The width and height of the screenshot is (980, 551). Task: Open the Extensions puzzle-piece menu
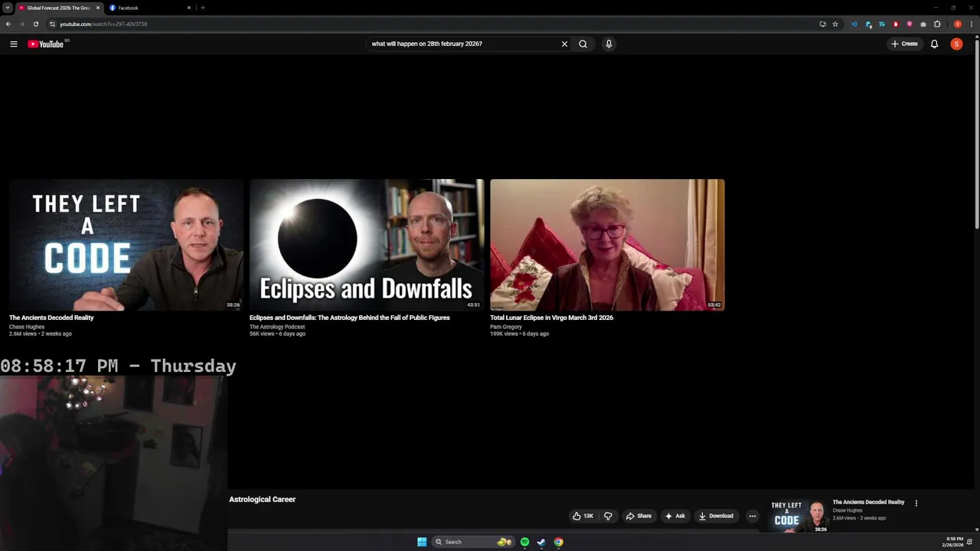[937, 24]
